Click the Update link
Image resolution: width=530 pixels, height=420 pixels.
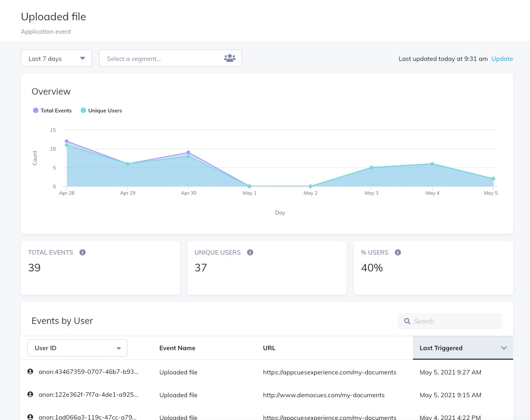502,58
